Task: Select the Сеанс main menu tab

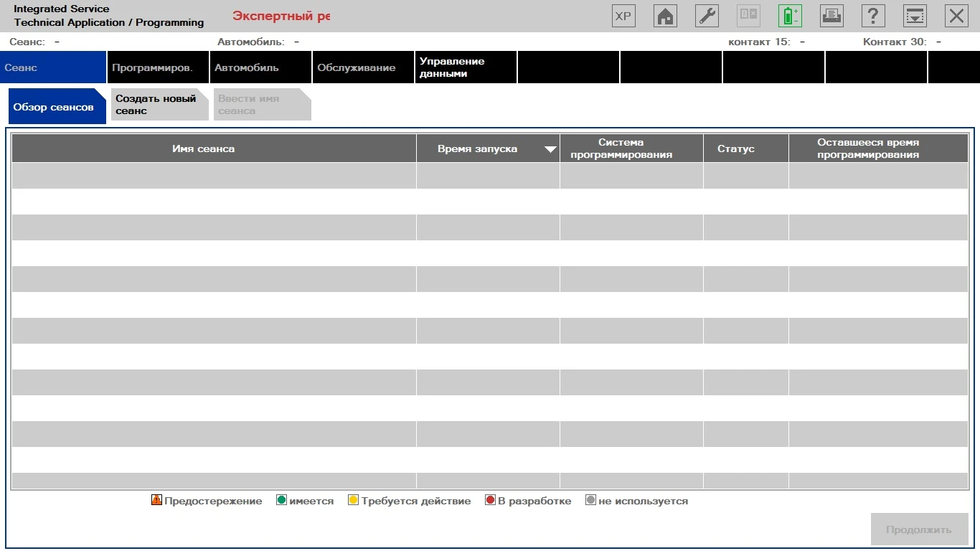Action: click(53, 67)
